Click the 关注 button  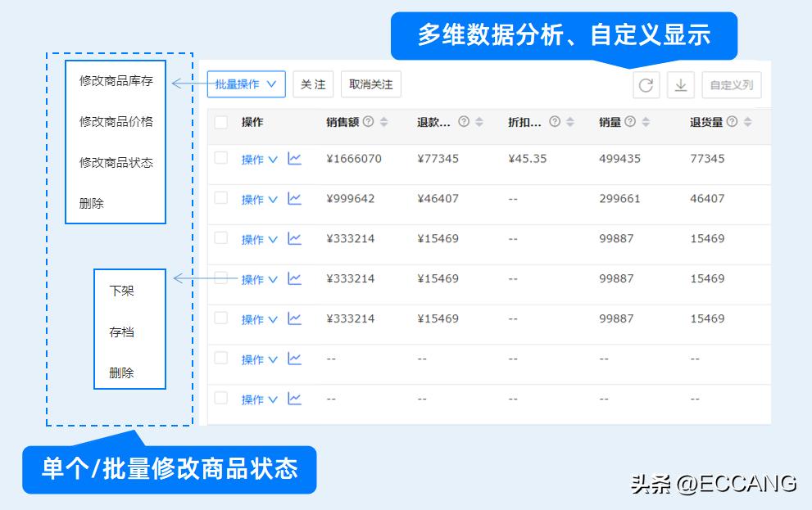pyautogui.click(x=313, y=84)
